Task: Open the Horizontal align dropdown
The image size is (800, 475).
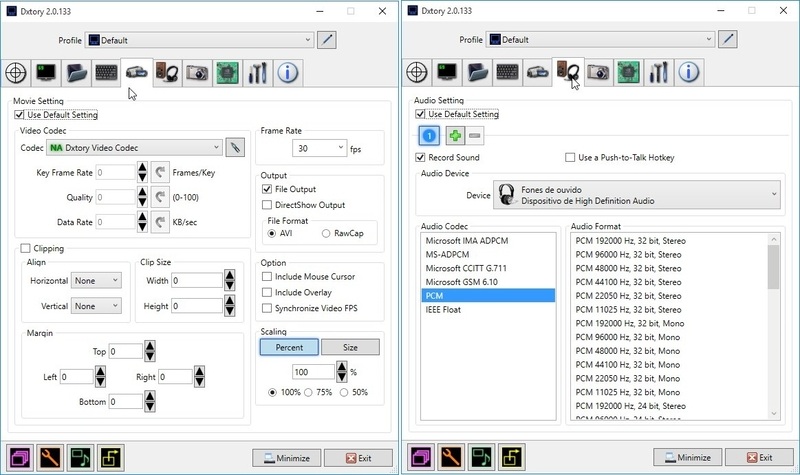Action: point(97,281)
